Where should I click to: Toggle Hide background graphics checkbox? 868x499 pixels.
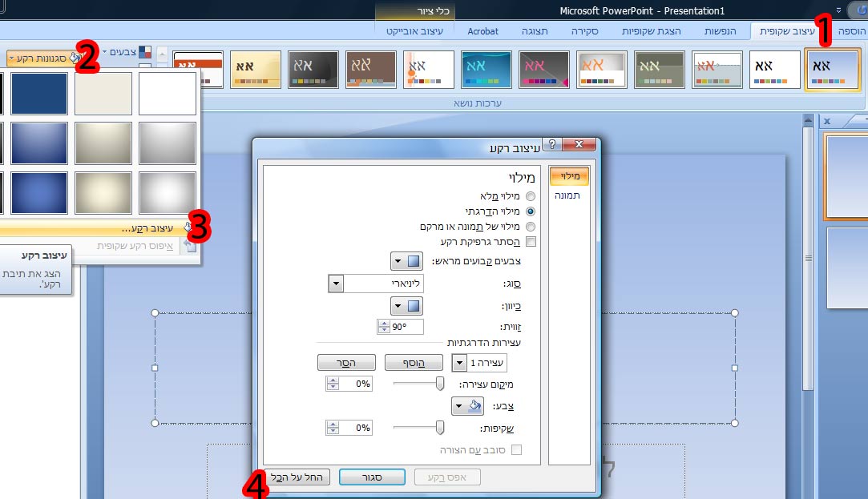click(531, 242)
